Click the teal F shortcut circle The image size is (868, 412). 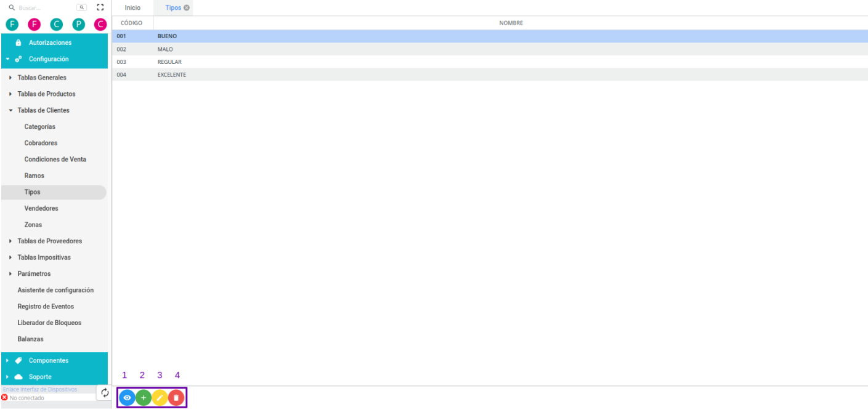(x=12, y=25)
